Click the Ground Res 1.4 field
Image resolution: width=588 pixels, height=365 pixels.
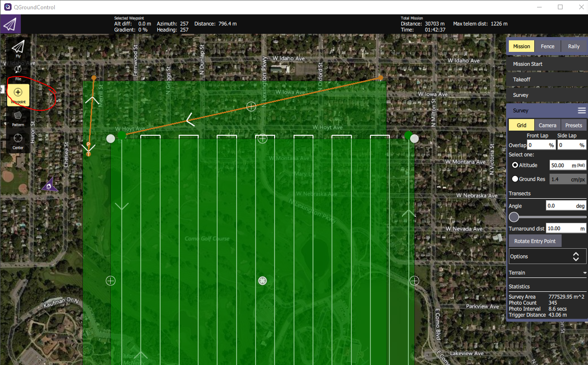[x=568, y=179]
